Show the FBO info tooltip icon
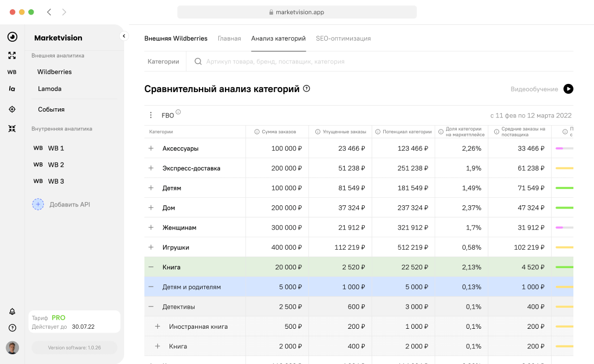Viewport: 594px width, 364px height. click(x=178, y=112)
